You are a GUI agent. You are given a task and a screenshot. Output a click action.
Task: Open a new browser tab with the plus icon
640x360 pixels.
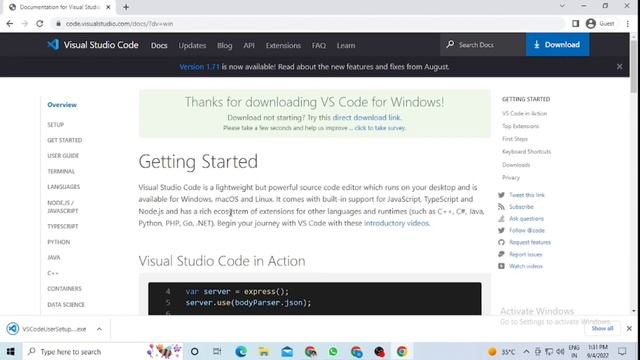coord(126,7)
